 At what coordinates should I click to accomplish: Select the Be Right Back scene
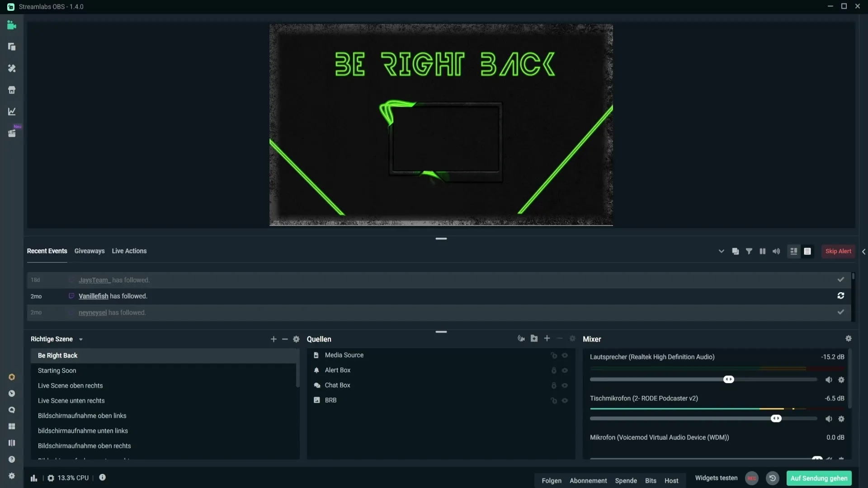[x=57, y=355]
